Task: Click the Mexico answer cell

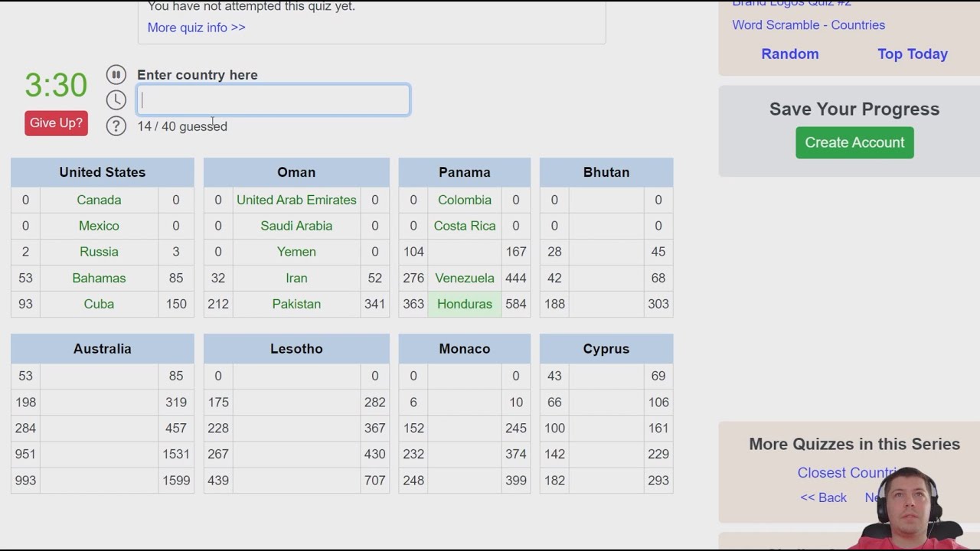Action: [99, 226]
